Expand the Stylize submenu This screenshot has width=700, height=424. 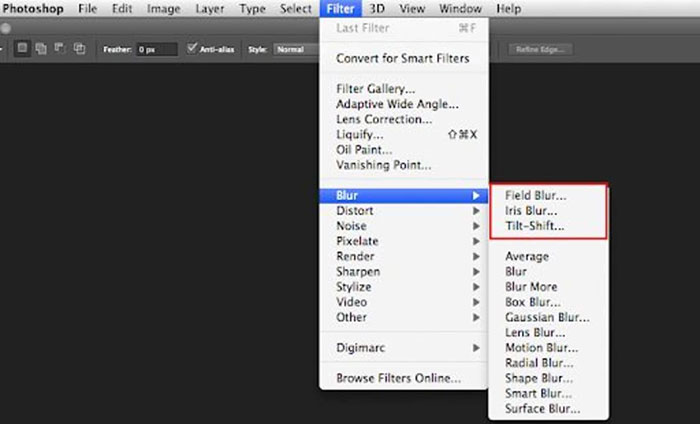click(404, 287)
